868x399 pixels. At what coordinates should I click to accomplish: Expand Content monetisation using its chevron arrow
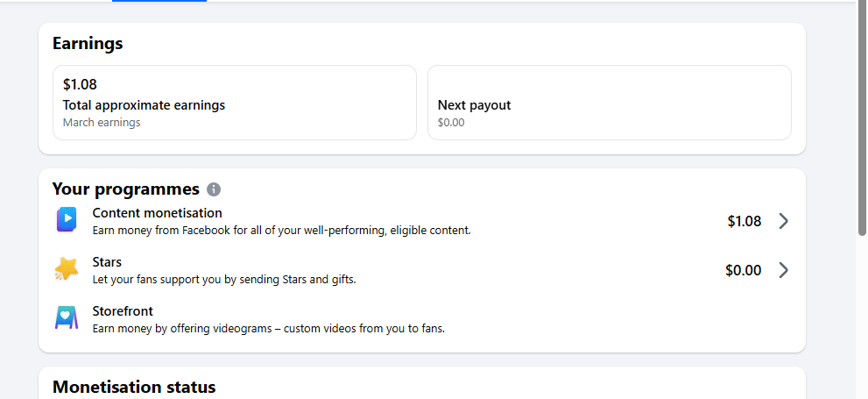coord(783,221)
